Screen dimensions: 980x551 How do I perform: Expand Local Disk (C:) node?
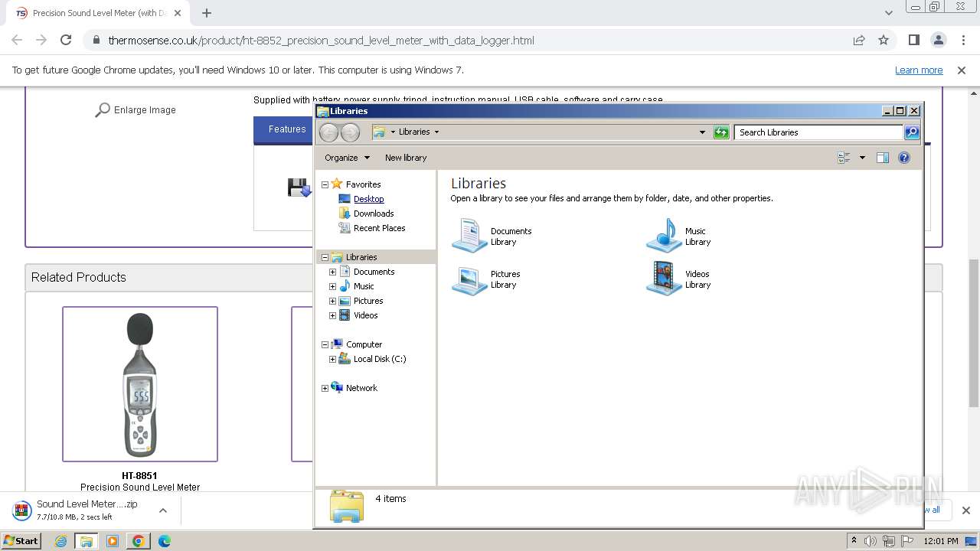[x=332, y=359]
